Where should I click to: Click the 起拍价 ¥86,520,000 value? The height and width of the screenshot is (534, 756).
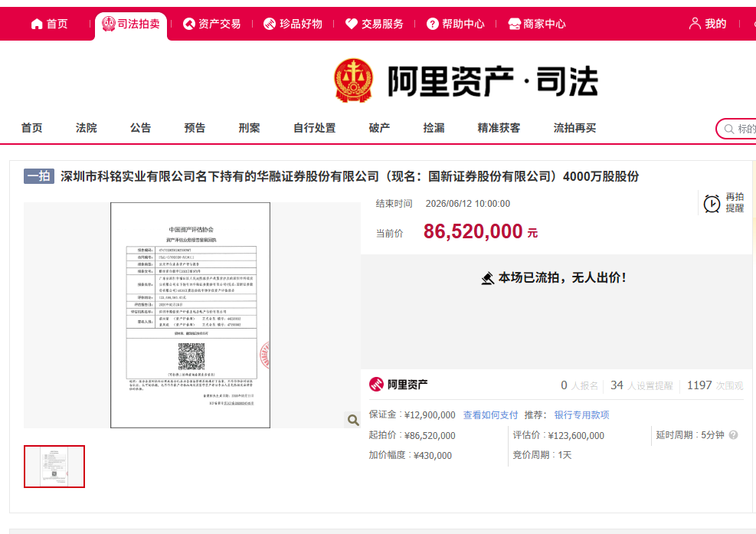[430, 436]
